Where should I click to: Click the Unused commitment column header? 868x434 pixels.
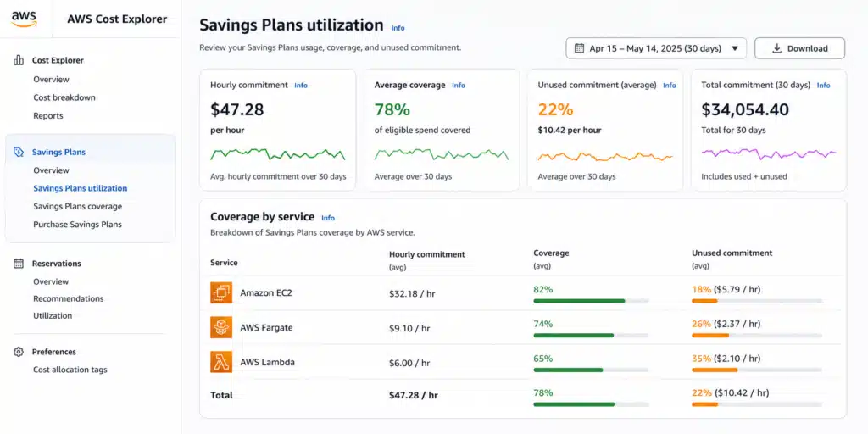pos(732,253)
